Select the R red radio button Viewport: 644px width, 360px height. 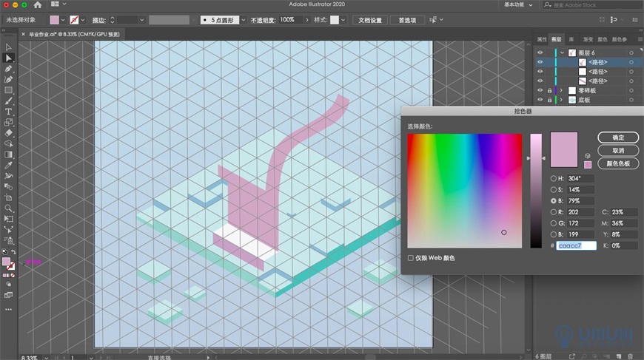(553, 212)
